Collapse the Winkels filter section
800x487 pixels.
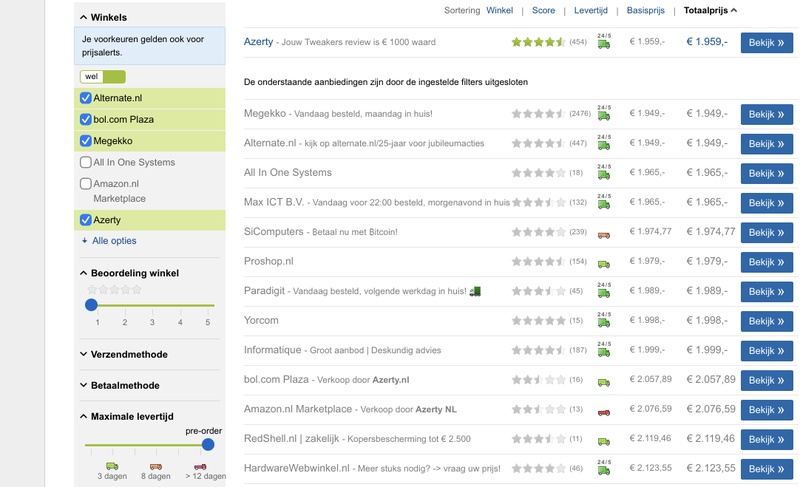104,17
